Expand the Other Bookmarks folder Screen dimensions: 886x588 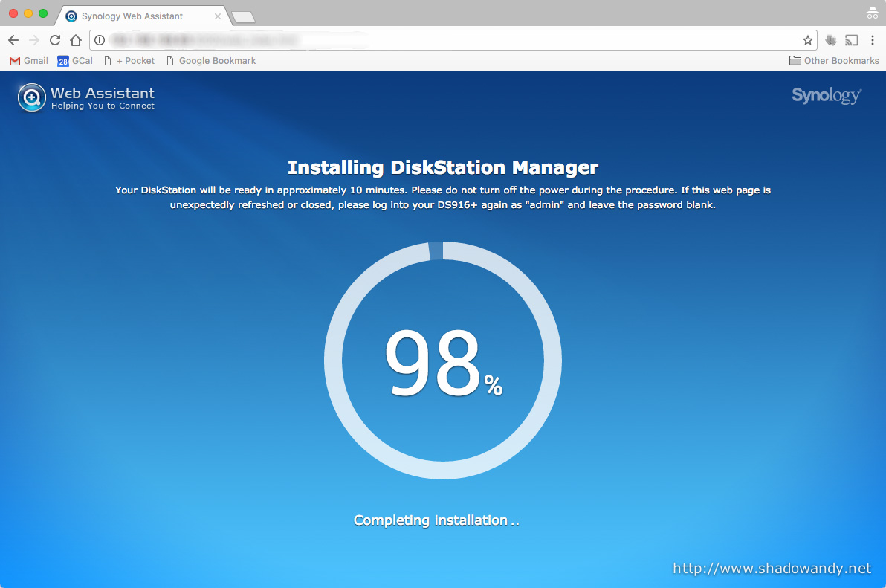(x=834, y=61)
